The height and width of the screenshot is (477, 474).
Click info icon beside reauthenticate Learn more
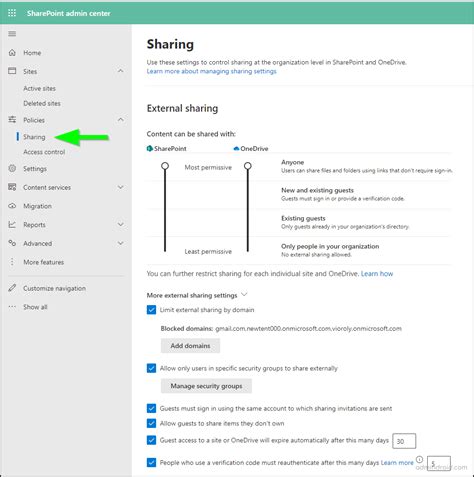(420, 460)
